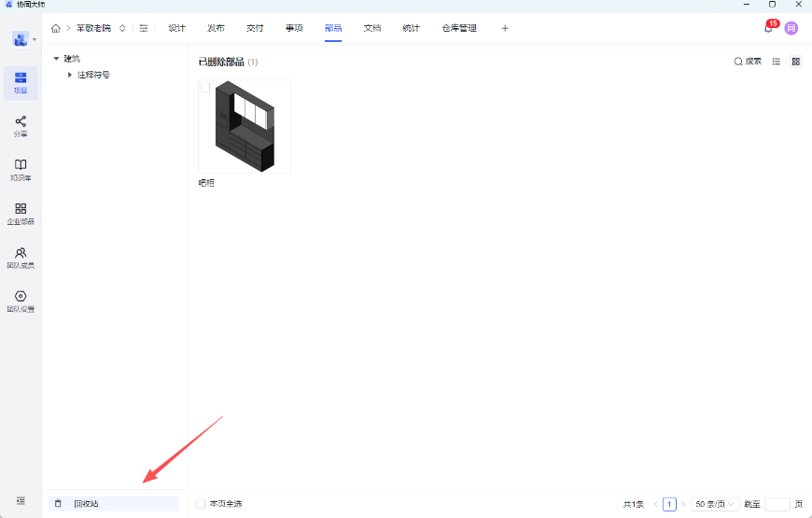Go to 企业部品 in sidebar
This screenshot has width=812, height=518.
(x=21, y=214)
